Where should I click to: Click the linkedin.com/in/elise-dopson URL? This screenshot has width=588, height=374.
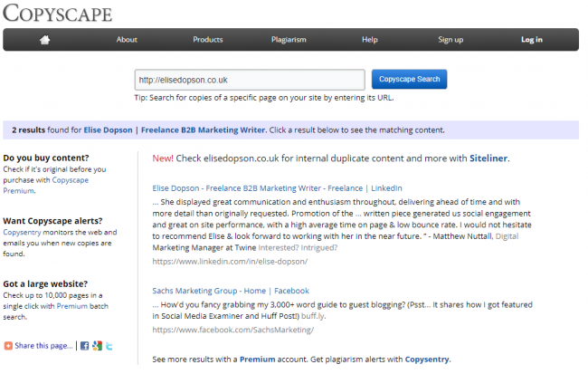pos(230,262)
